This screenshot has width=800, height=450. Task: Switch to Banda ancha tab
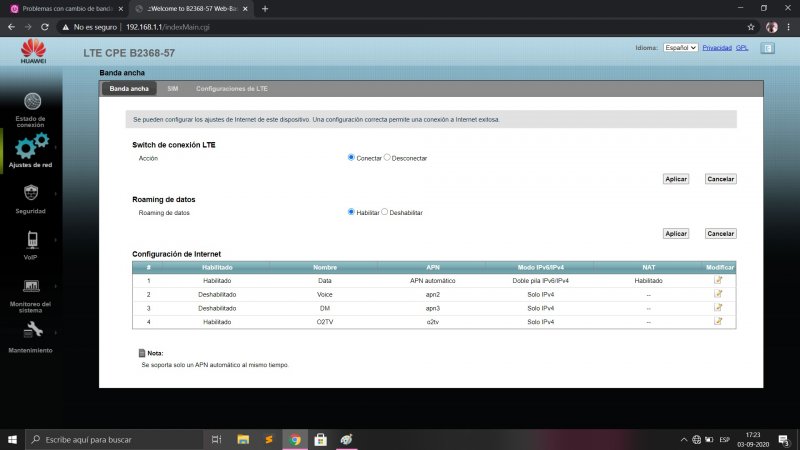tap(129, 89)
